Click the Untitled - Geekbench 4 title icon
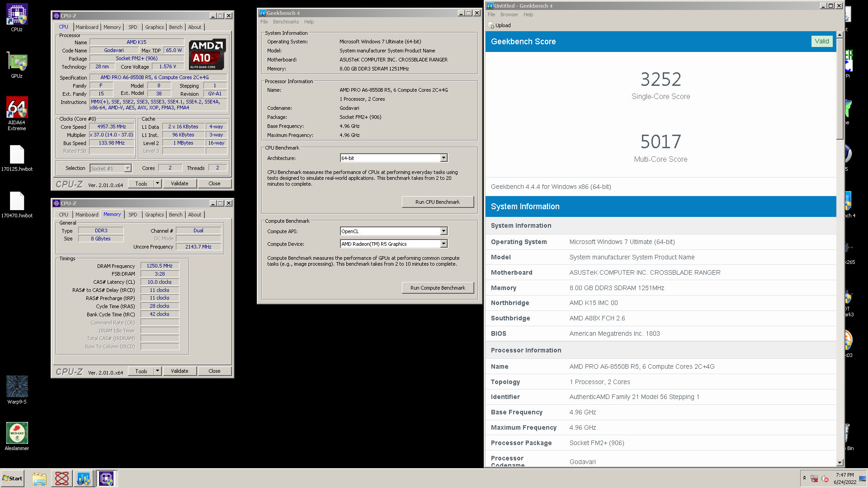Viewport: 868px width, 488px height. tap(490, 6)
